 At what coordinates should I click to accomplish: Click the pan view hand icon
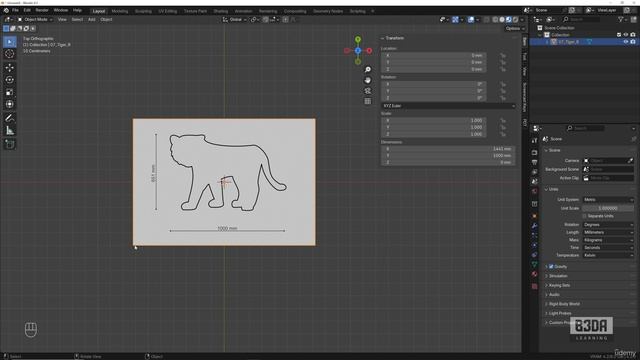point(368,80)
